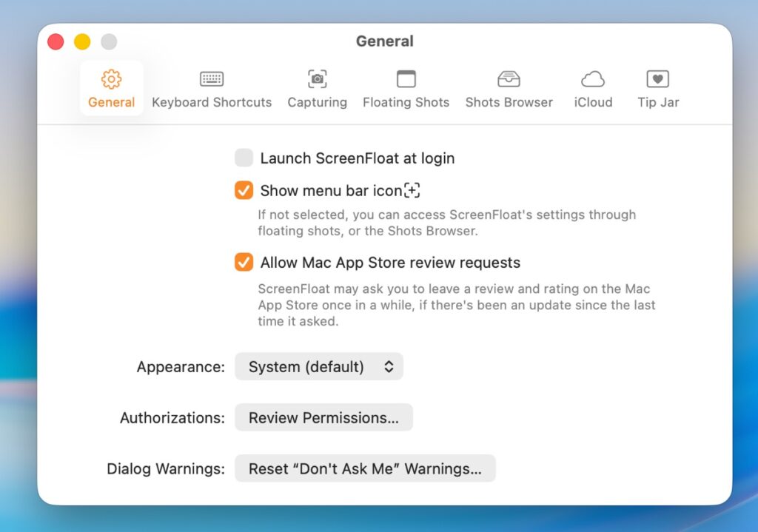Minimize the window using the yellow button

click(x=82, y=42)
